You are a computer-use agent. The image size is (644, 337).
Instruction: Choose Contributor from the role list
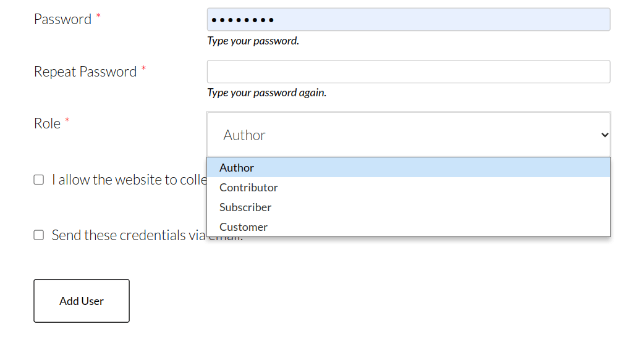pos(409,188)
